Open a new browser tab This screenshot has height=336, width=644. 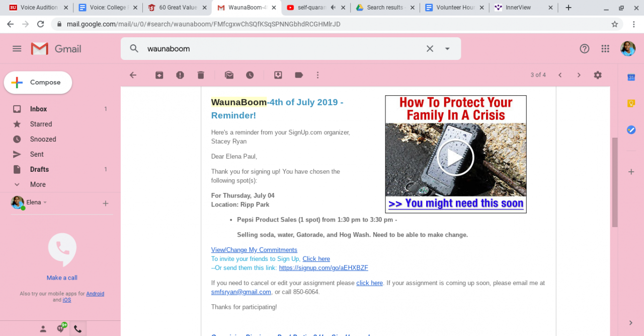coord(569,8)
